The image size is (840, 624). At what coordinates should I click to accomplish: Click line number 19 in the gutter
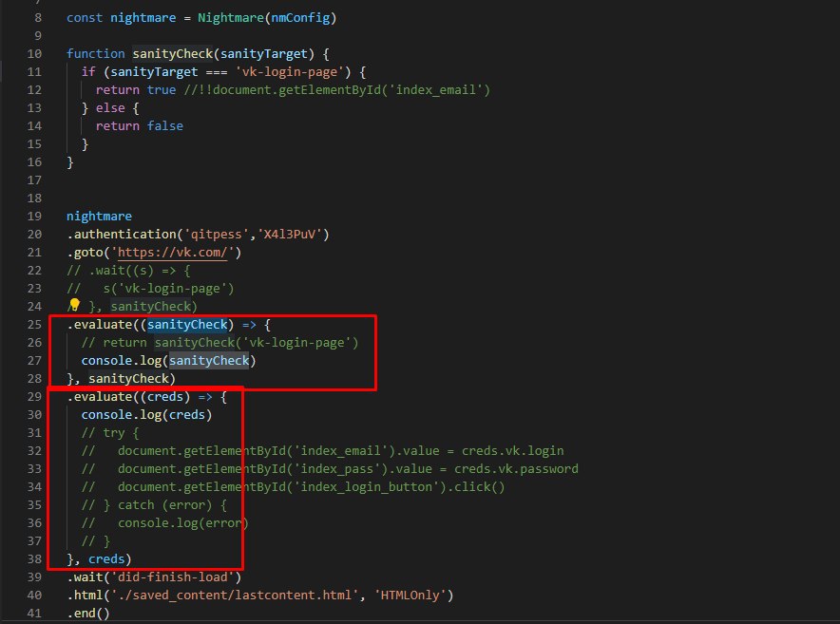coord(34,217)
